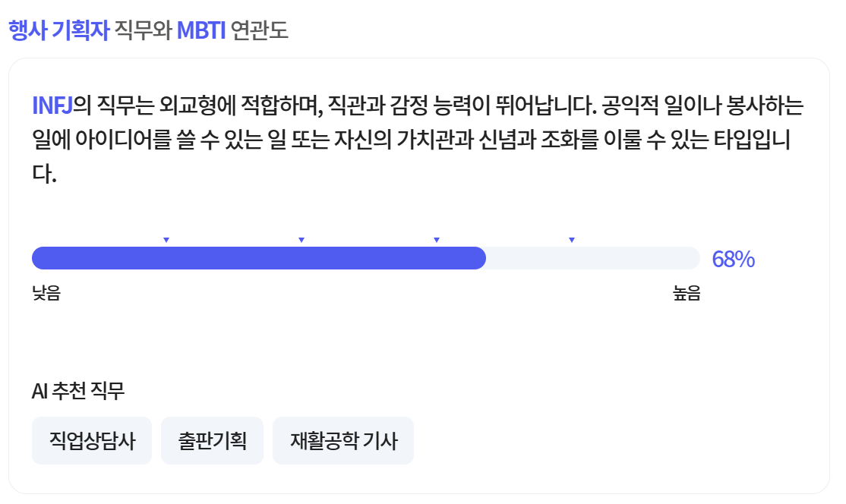The image size is (846, 504).
Task: Click the rightmost triangle marker above the bar
Action: [572, 240]
